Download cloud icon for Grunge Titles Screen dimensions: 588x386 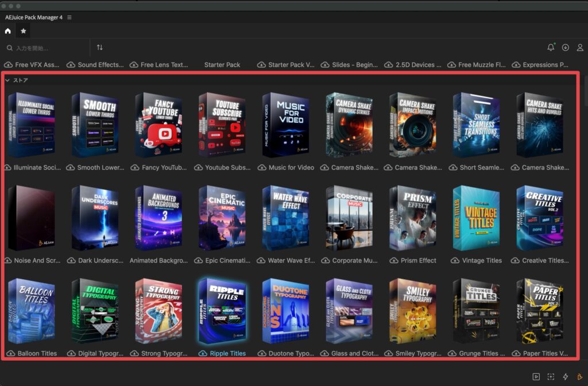[x=452, y=353]
